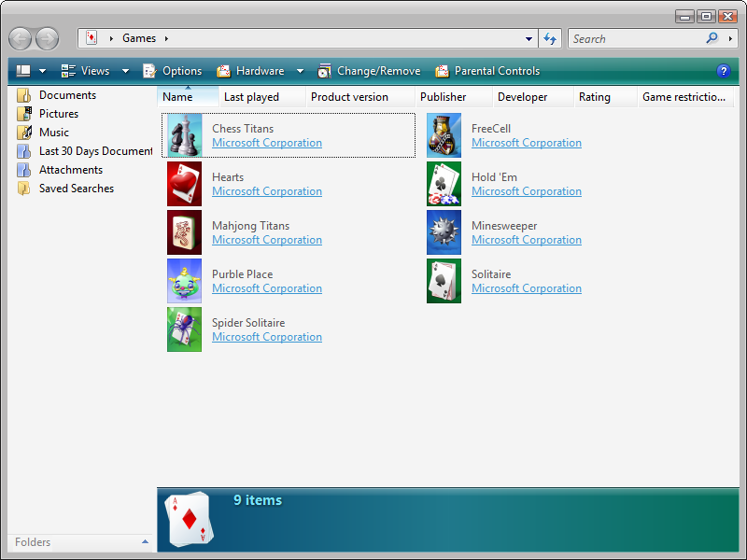Open the address bar history dropdown
The image size is (747, 560).
tap(529, 38)
